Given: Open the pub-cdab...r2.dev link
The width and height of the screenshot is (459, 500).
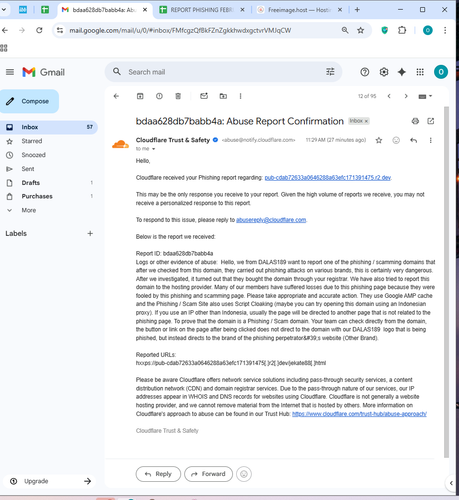Looking at the screenshot, I should 328,178.
